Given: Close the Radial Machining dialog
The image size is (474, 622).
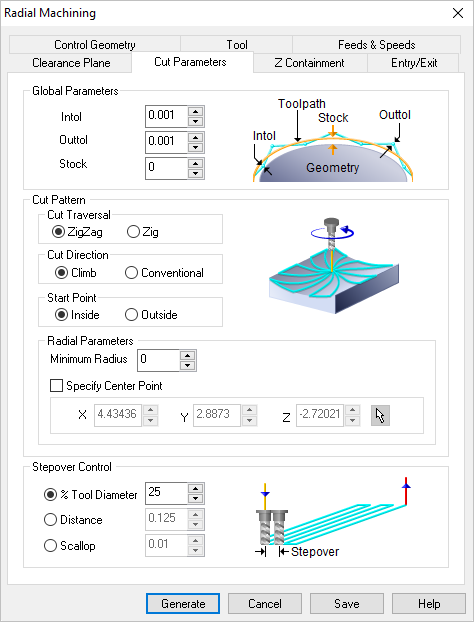Looking at the screenshot, I should pos(458,13).
